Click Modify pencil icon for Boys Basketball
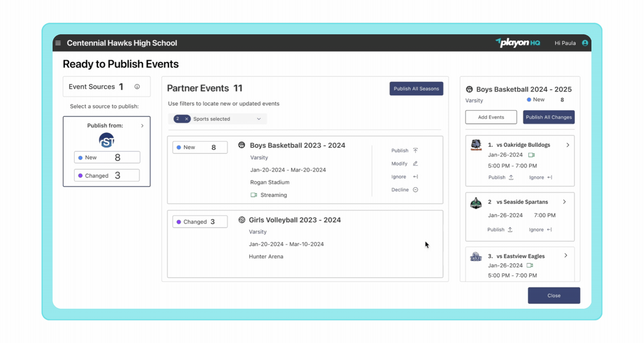644x343 pixels. pyautogui.click(x=415, y=164)
